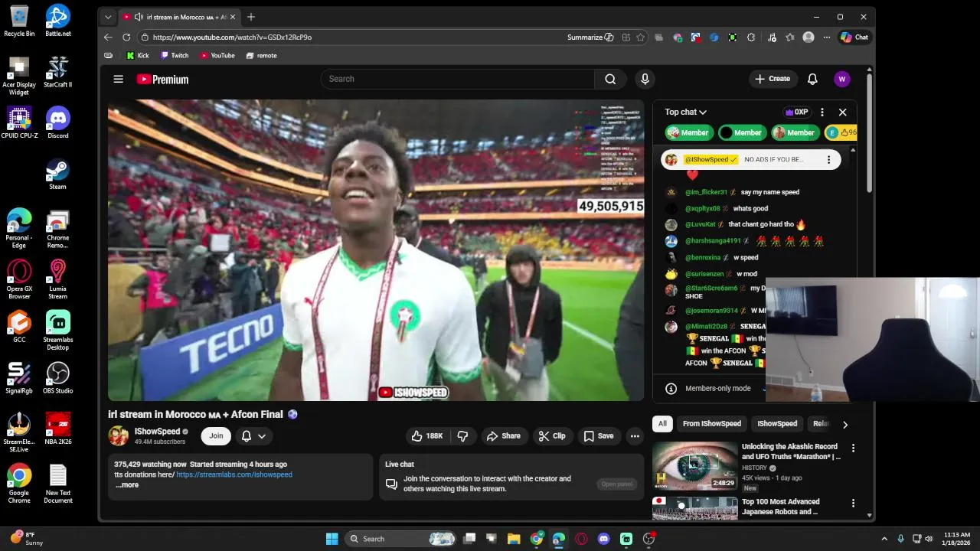980x551 pixels.
Task: Join the IShowSpeed channel membership
Action: [x=216, y=435]
